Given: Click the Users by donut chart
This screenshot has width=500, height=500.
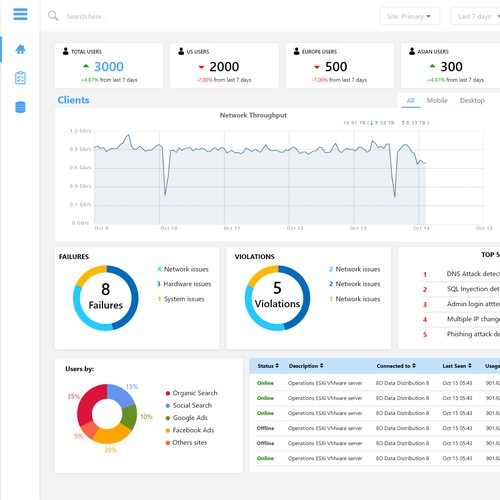Looking at the screenshot, I should pos(107,414).
